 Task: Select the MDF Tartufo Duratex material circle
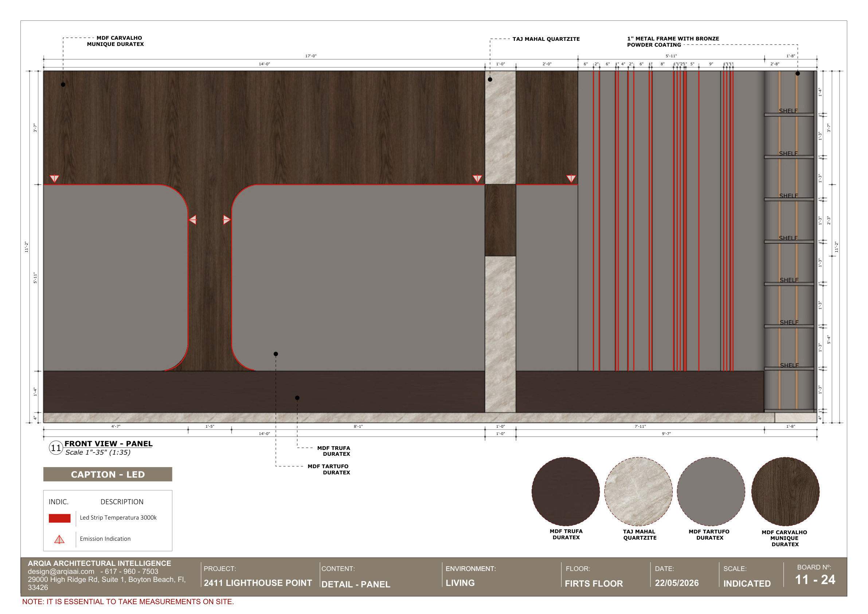pos(711,491)
